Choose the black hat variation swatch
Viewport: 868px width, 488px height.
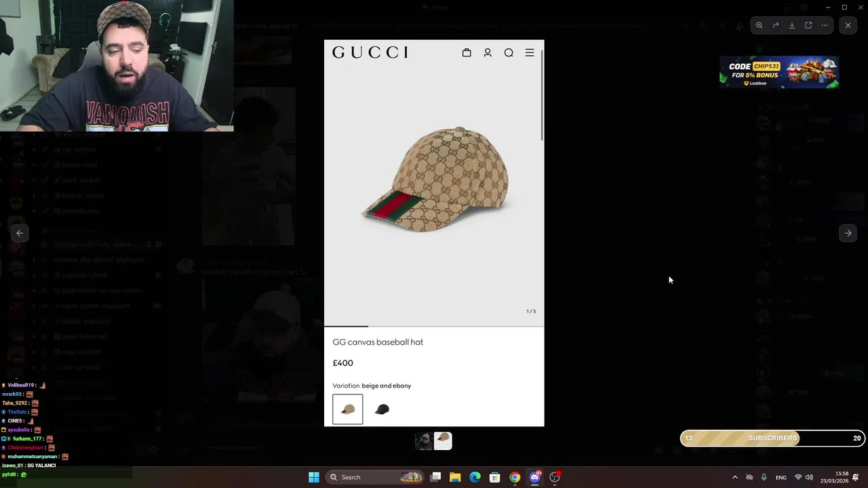382,409
